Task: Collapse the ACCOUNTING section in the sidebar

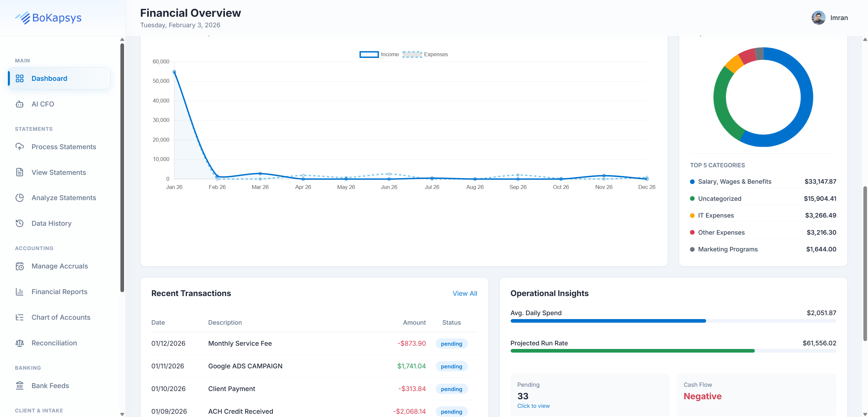Action: coord(34,248)
